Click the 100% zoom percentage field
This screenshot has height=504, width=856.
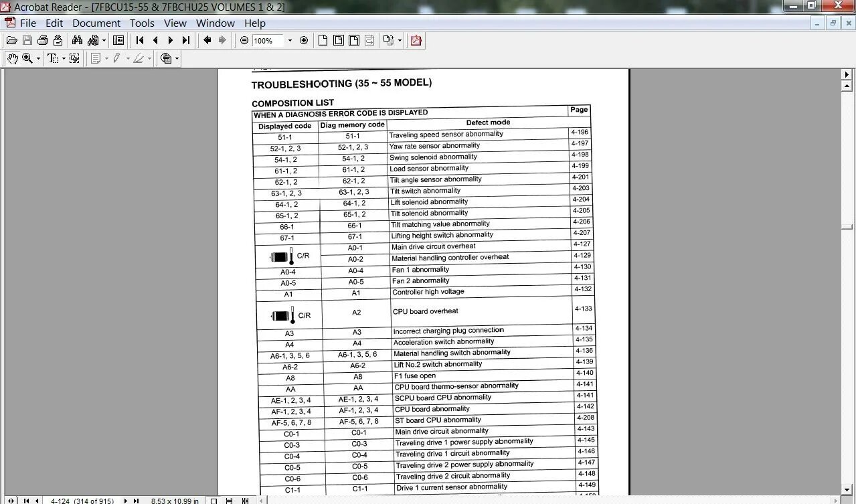(x=268, y=41)
